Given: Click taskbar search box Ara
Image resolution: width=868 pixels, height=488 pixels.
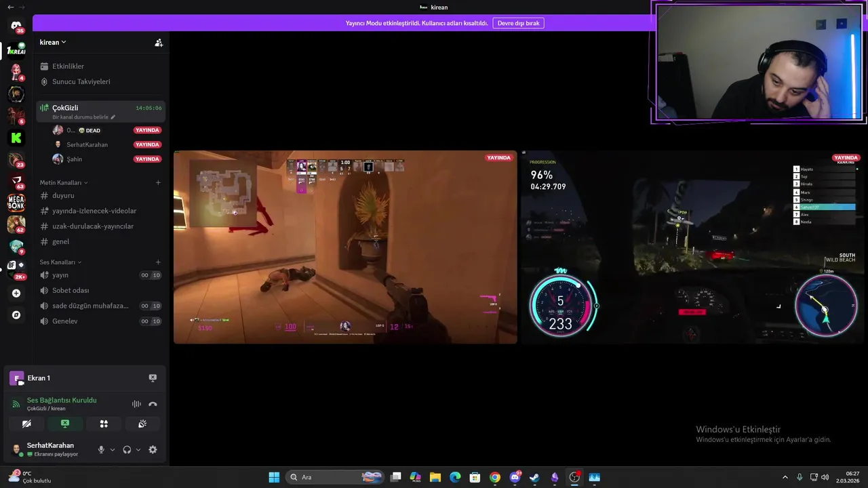Looking at the screenshot, I should point(335,477).
